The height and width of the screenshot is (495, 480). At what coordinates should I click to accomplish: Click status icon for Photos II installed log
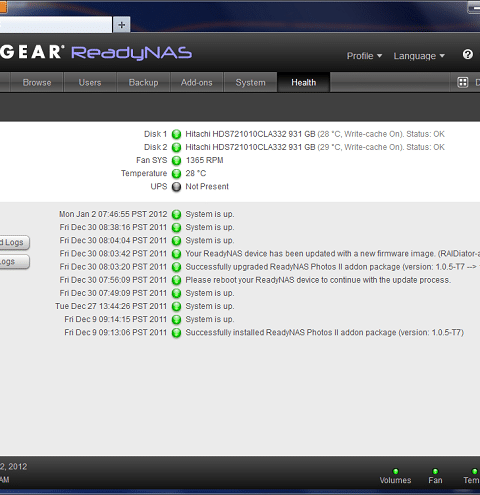click(176, 333)
